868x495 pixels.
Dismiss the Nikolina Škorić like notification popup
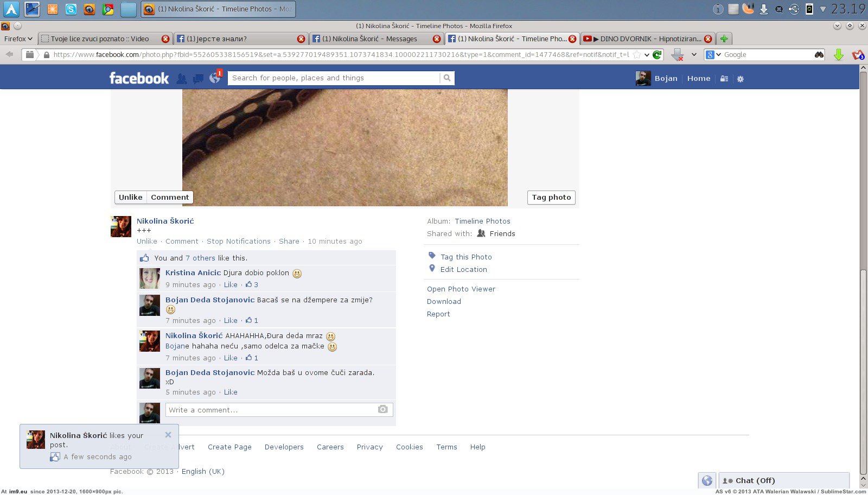[x=168, y=435]
